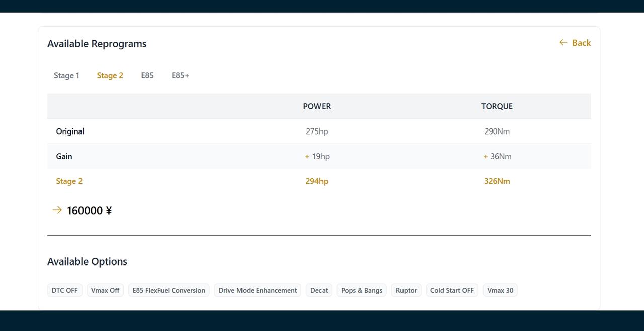This screenshot has height=331, width=644.
Task: Click the 160000 ¥ price text
Action: (89, 210)
